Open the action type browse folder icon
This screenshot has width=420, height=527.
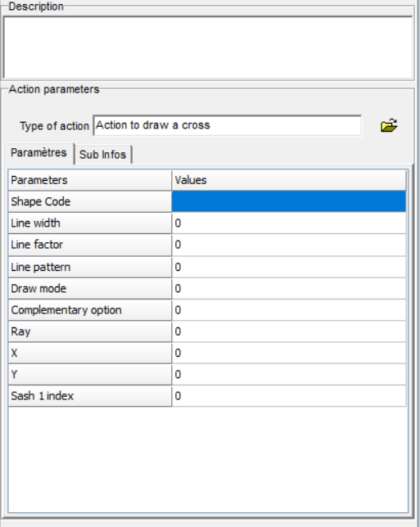(389, 126)
